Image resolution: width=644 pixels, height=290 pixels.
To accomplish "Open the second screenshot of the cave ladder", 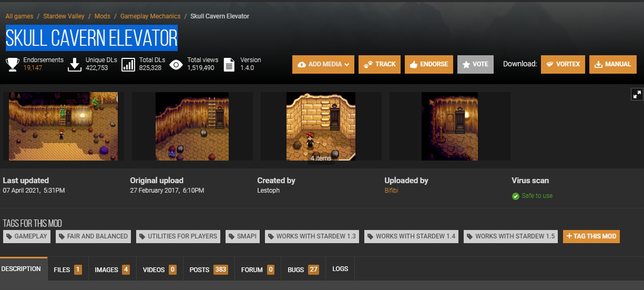I will (192, 126).
